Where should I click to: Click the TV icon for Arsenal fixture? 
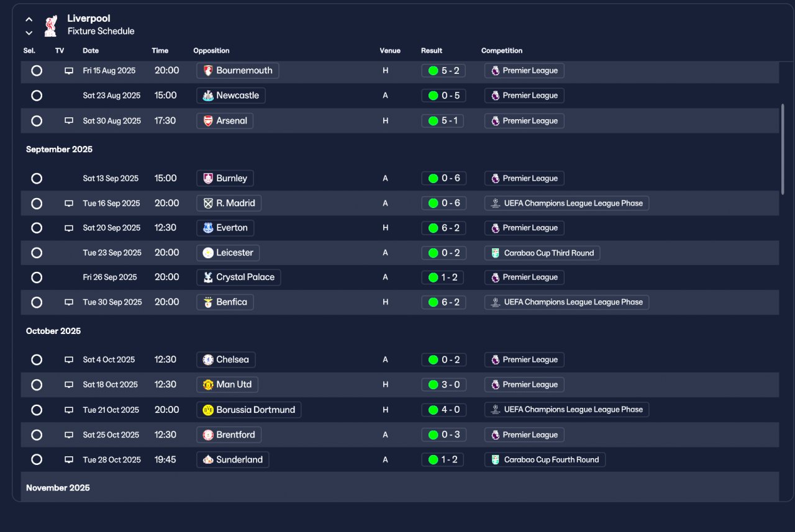coord(69,121)
